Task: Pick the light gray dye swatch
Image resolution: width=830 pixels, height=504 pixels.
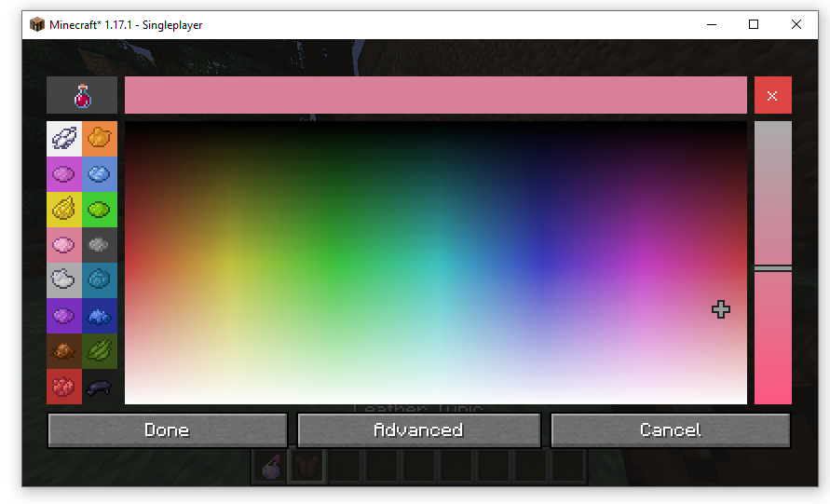Action: 64,280
